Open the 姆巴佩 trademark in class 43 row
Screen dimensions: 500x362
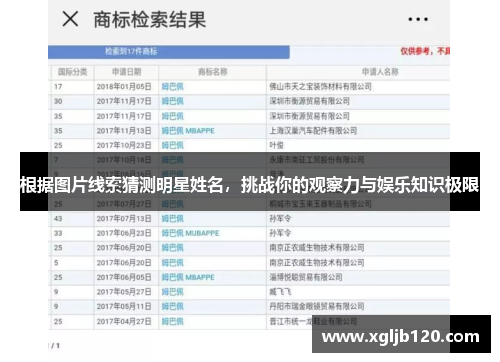[173, 218]
